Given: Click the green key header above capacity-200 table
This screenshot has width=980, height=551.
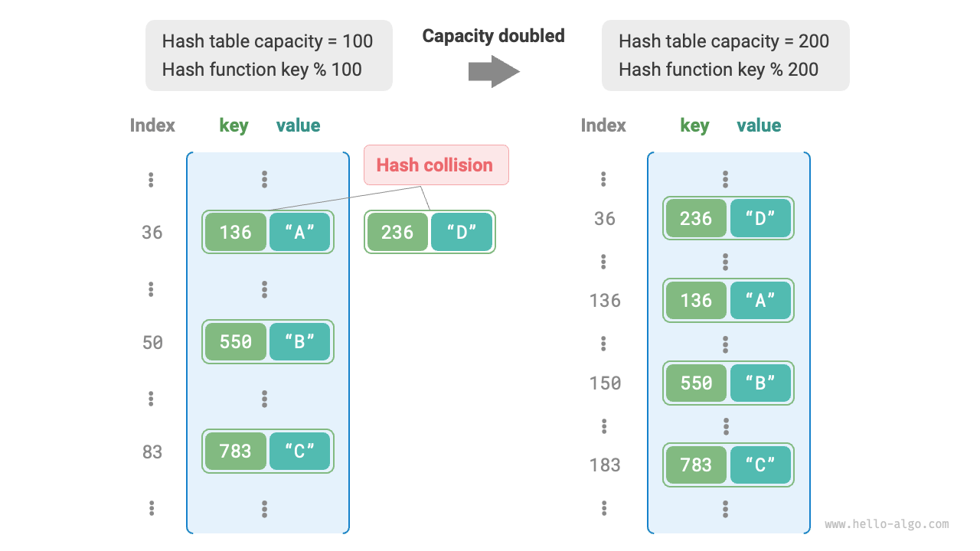Looking at the screenshot, I should tap(694, 126).
